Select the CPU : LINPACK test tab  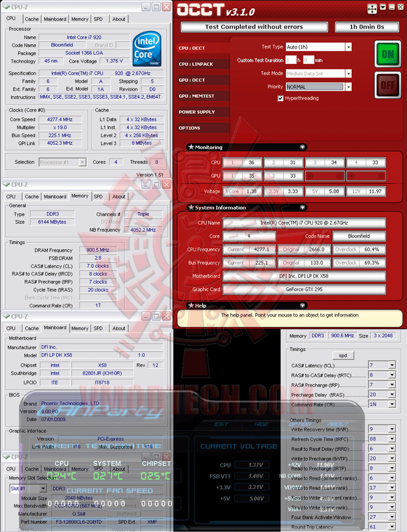pyautogui.click(x=202, y=64)
